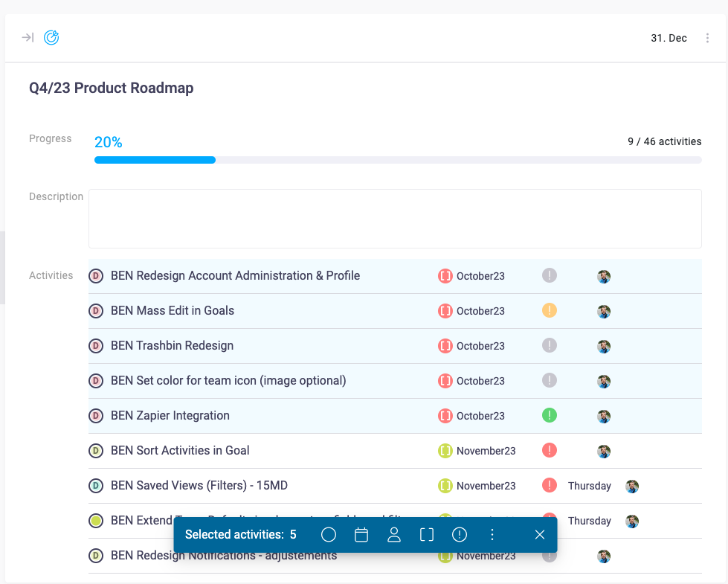Image resolution: width=728 pixels, height=584 pixels.
Task: Open the BEN Zapier Integration activity
Action: click(170, 416)
